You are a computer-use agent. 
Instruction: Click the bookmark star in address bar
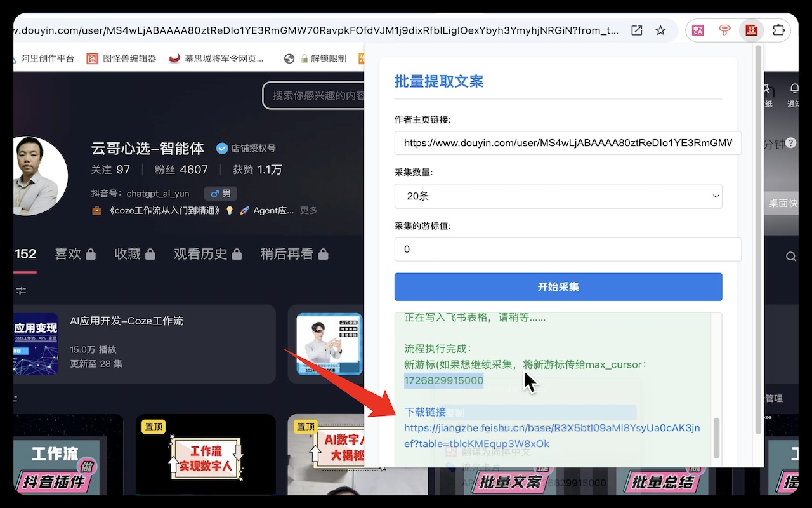click(660, 30)
